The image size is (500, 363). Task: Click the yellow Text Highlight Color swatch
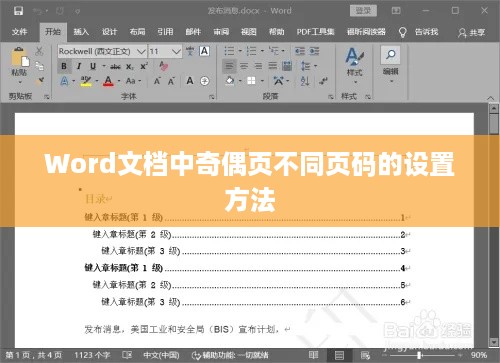click(86, 81)
